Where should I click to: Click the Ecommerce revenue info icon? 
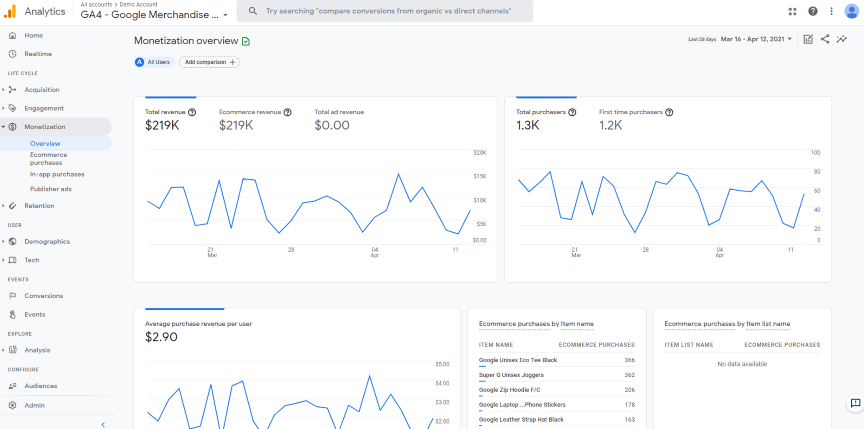(x=287, y=112)
